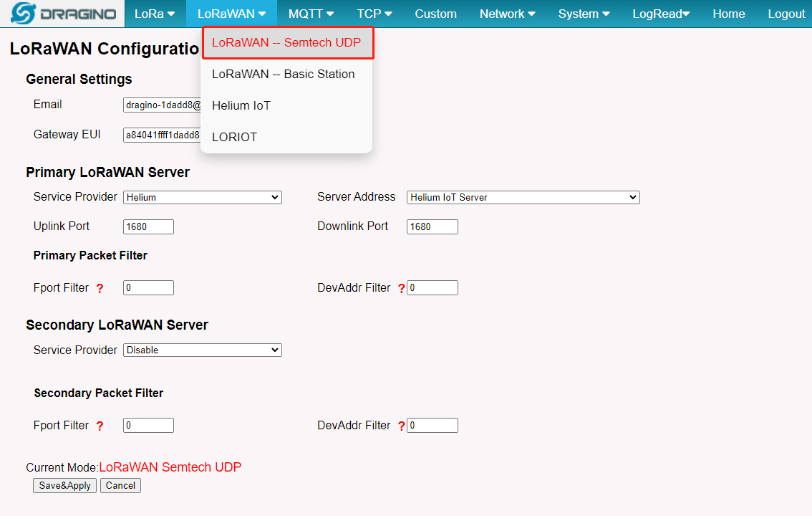Image resolution: width=812 pixels, height=516 pixels.
Task: Open the LoRa menu
Action: coord(155,14)
